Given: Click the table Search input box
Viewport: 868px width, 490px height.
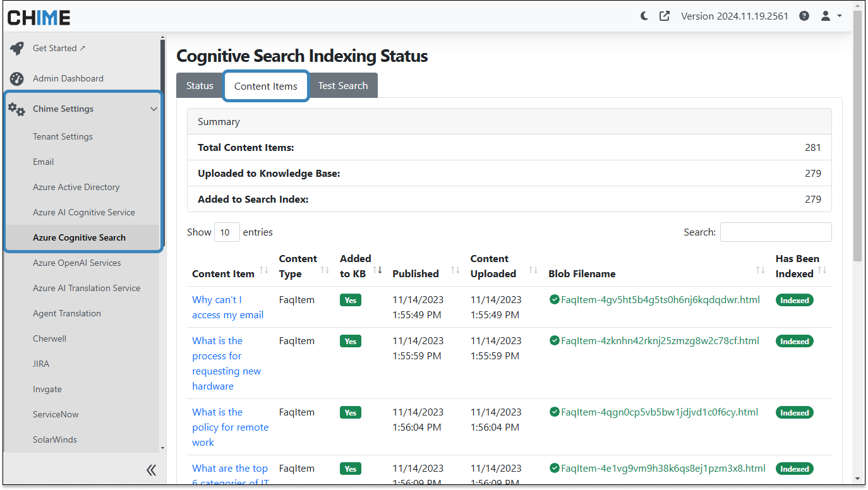Looking at the screenshot, I should click(x=776, y=232).
